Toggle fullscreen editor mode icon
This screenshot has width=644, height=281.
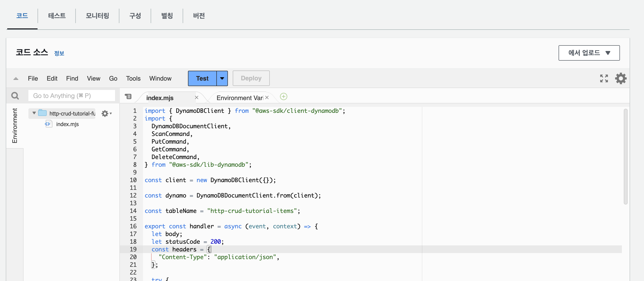pyautogui.click(x=604, y=78)
